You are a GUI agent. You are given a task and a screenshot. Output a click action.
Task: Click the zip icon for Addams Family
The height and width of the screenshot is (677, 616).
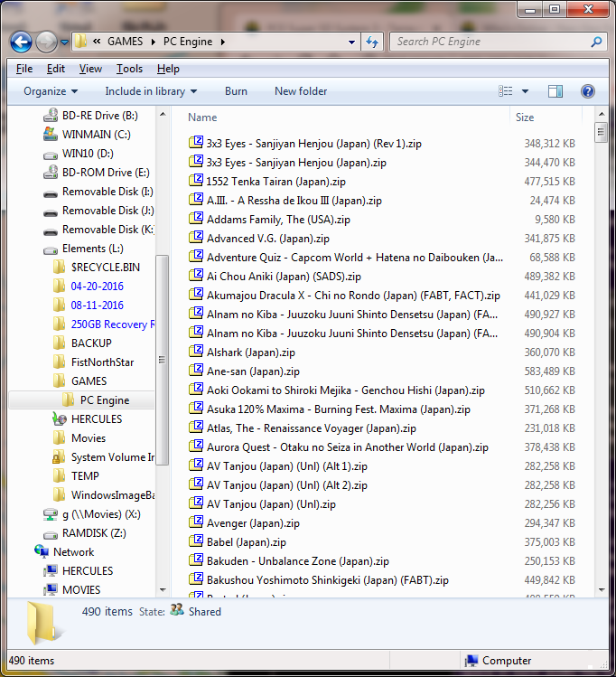point(195,219)
